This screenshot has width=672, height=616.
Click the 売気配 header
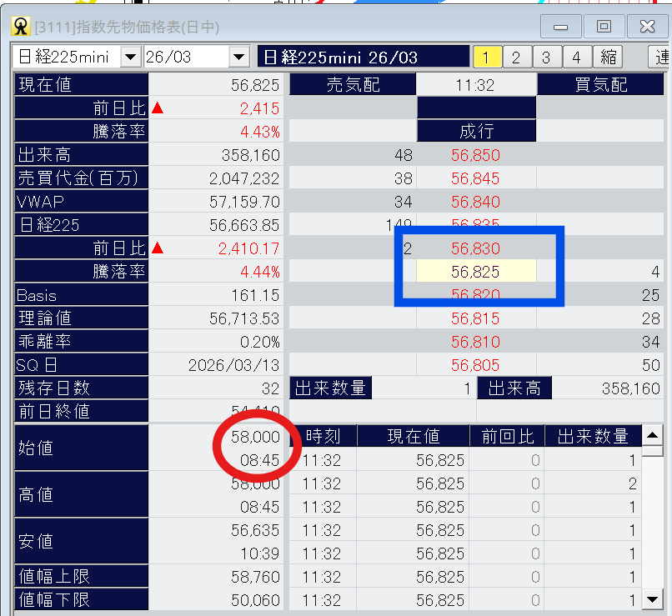[x=353, y=84]
